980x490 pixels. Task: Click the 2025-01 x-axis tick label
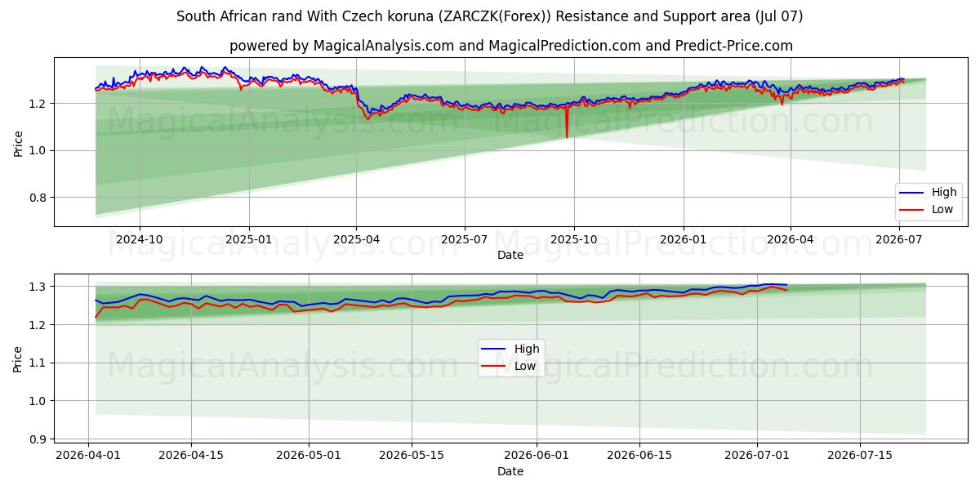coord(248,239)
